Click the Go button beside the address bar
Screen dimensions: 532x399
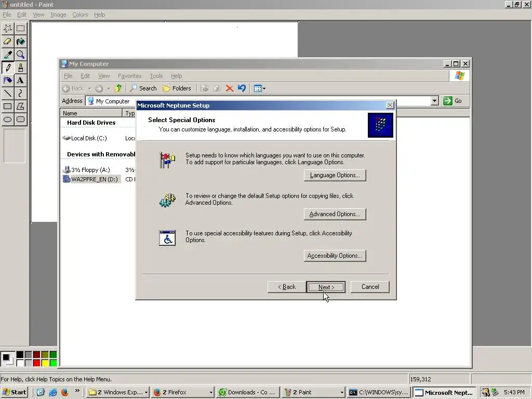[453, 101]
